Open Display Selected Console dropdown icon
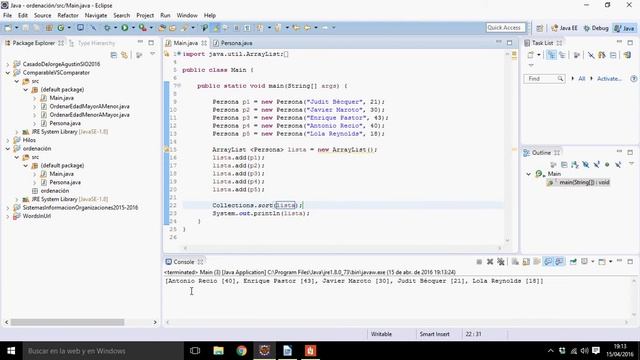 pos(584,262)
